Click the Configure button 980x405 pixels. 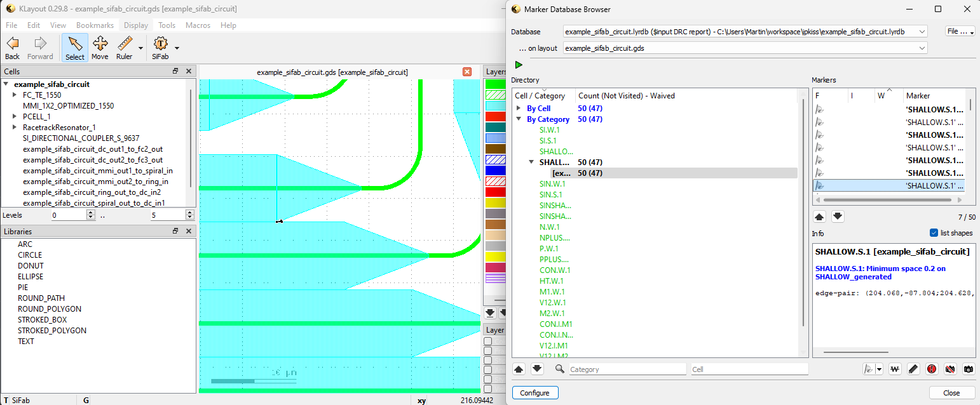coord(534,393)
